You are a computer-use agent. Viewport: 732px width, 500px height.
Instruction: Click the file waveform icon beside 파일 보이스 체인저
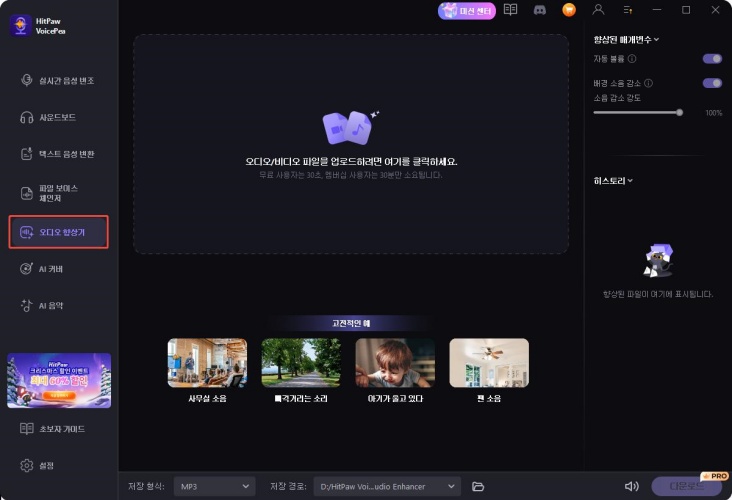(x=27, y=193)
